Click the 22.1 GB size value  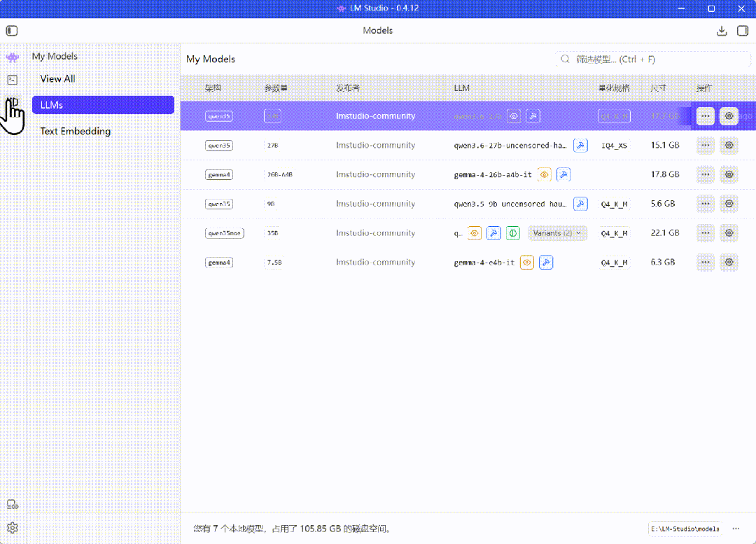click(665, 233)
